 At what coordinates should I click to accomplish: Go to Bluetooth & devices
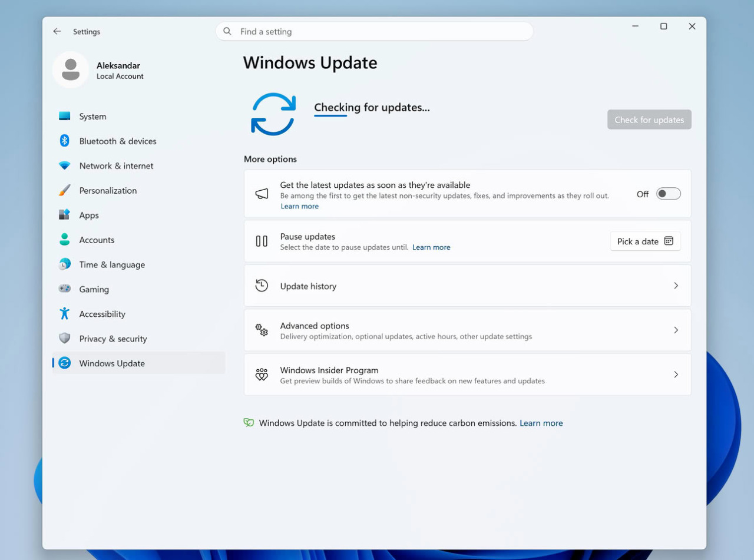click(138, 141)
